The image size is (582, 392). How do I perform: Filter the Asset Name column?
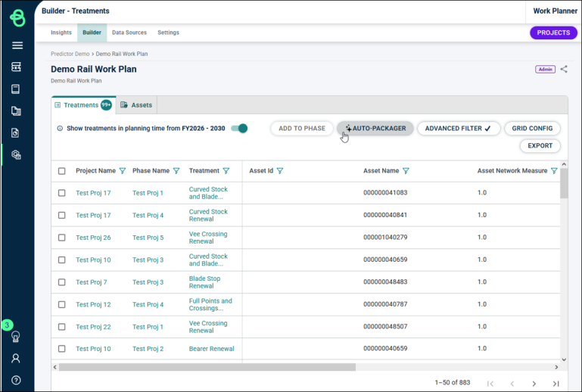tap(406, 171)
